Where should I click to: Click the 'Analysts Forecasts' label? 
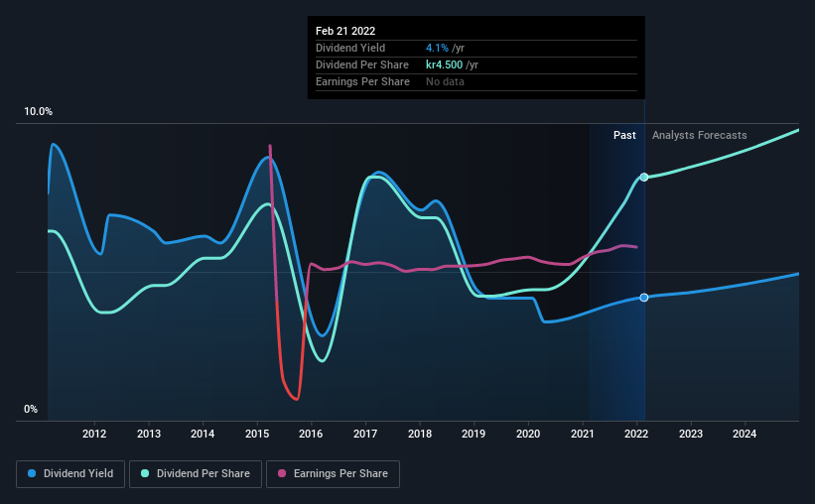[699, 135]
